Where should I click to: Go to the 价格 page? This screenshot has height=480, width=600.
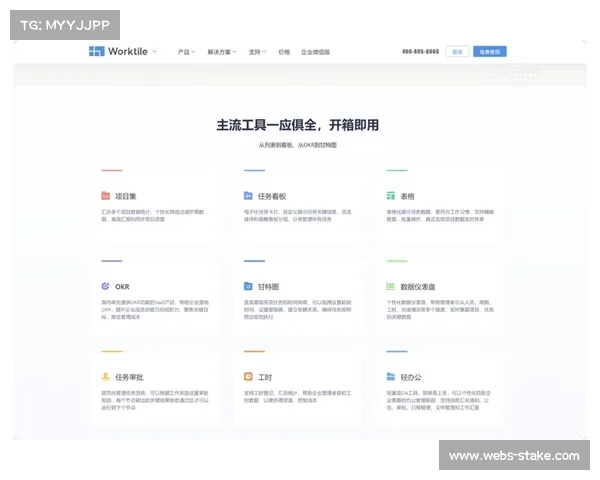coord(284,52)
